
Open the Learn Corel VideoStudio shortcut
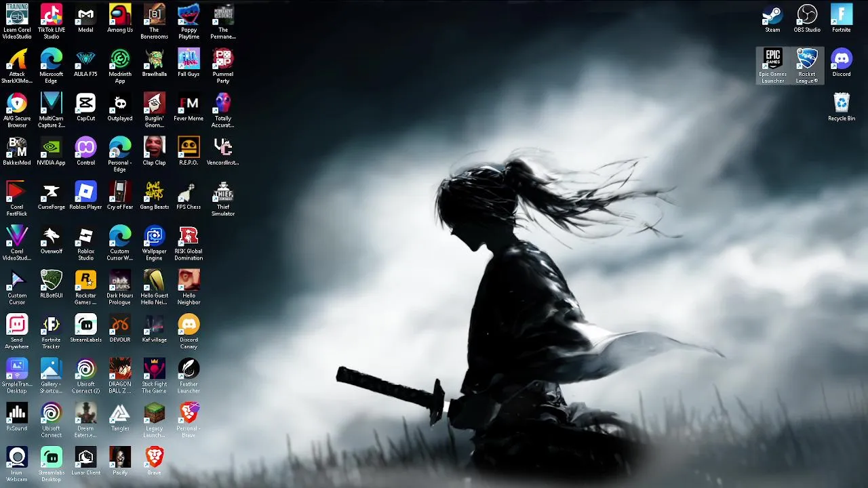pos(17,15)
